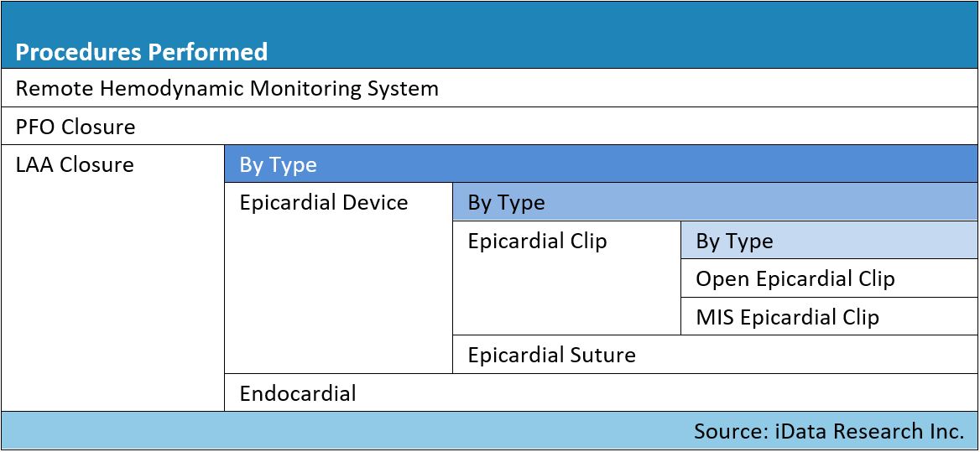Choose the Open Epicardial Clip entry
The image size is (980, 452).
click(x=829, y=278)
